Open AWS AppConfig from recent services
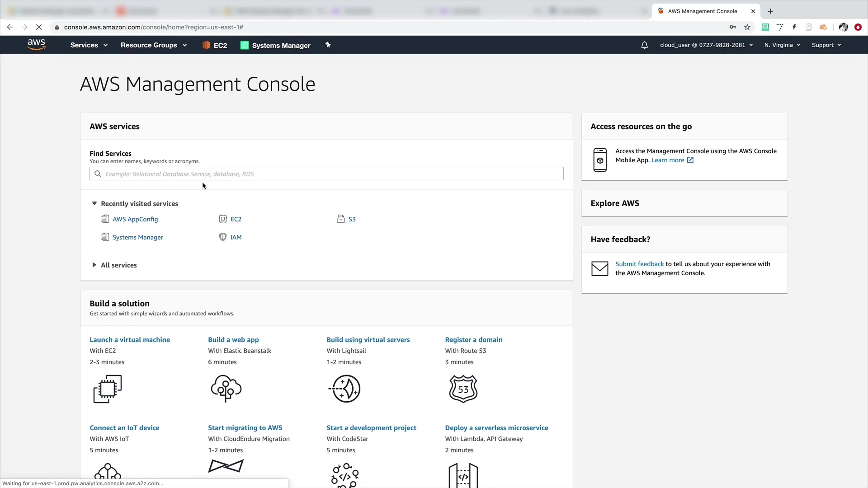The height and width of the screenshot is (488, 868). pos(135,219)
